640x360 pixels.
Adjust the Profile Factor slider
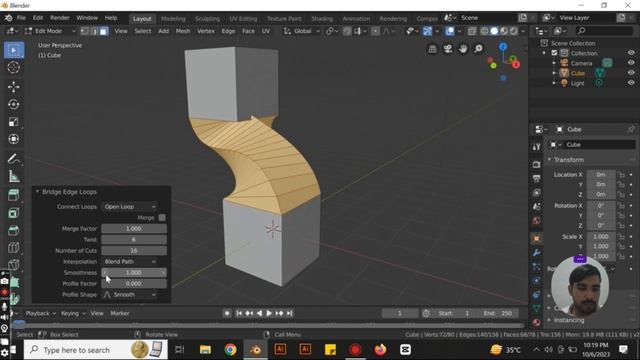[x=134, y=284]
